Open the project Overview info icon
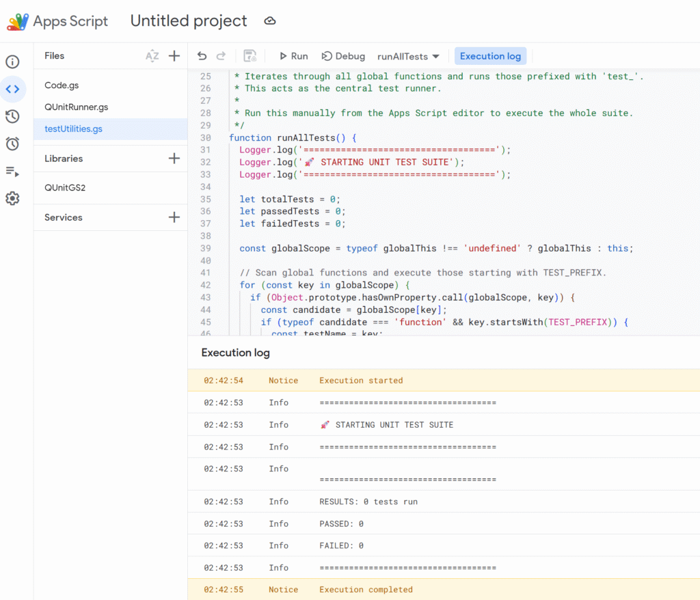This screenshot has height=600, width=700. point(12,62)
